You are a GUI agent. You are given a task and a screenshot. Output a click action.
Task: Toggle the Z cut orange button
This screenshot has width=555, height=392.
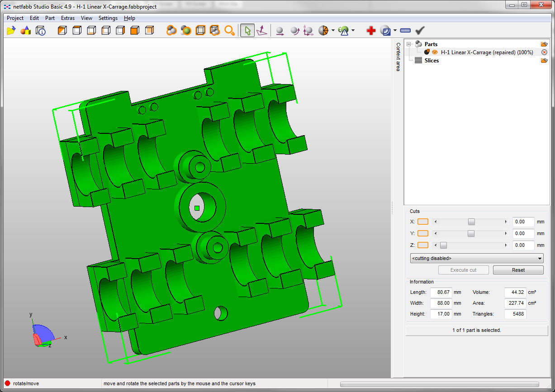click(x=422, y=245)
